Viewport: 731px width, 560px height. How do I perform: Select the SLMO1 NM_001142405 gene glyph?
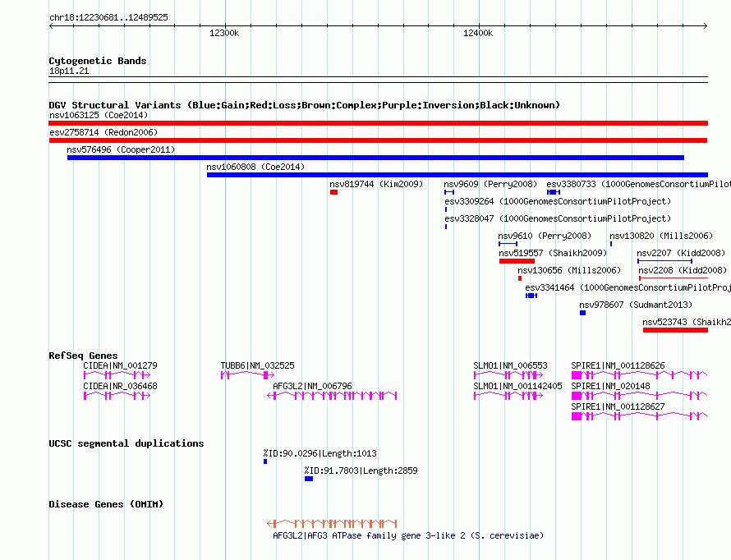(508, 396)
